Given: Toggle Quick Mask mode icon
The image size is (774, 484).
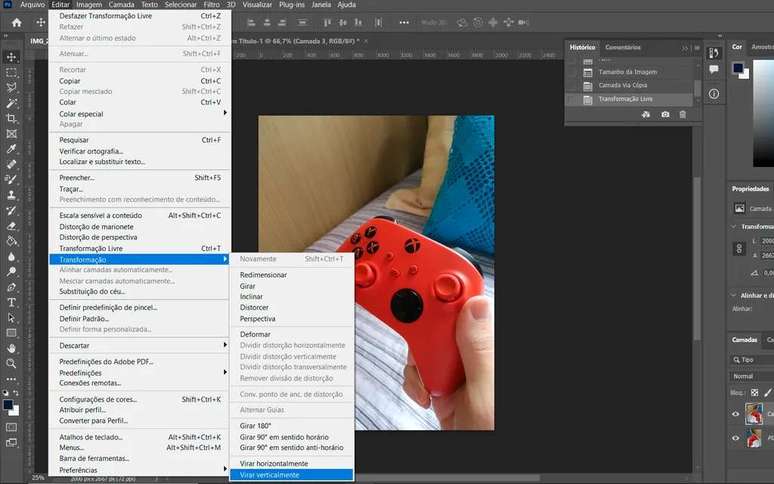Looking at the screenshot, I should [x=11, y=427].
